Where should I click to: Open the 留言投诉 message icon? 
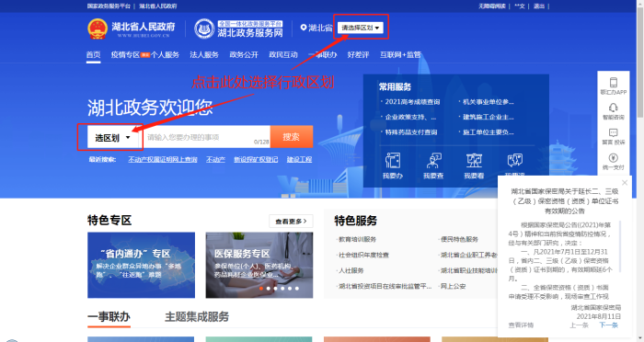click(614, 132)
